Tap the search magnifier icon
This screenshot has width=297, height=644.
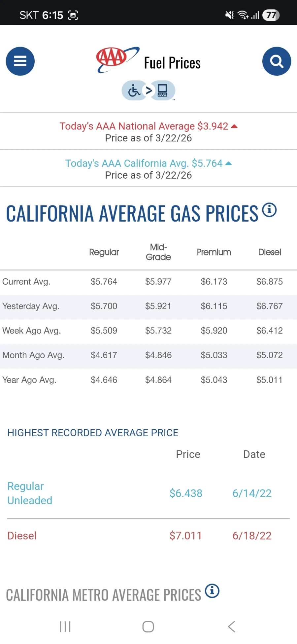coord(277,61)
